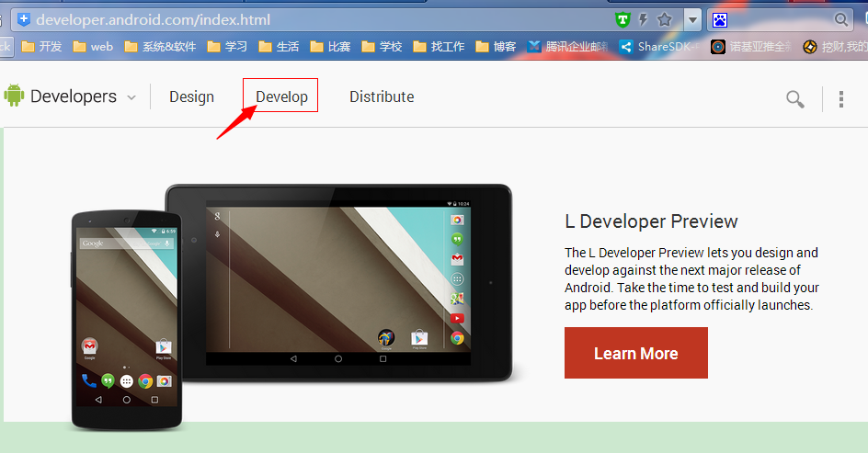Open the 开发 bookmark folder
Viewport: 868px width, 453px height.
41,47
